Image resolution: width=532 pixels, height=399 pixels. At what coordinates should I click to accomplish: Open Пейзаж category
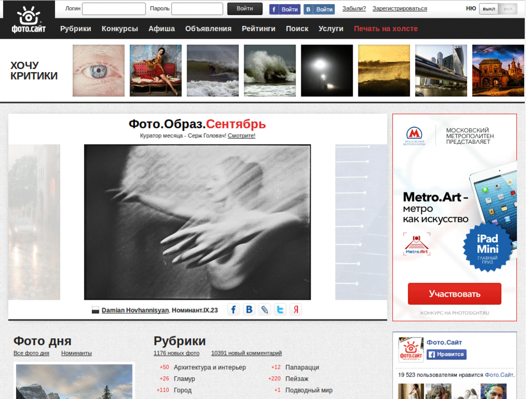point(297,379)
